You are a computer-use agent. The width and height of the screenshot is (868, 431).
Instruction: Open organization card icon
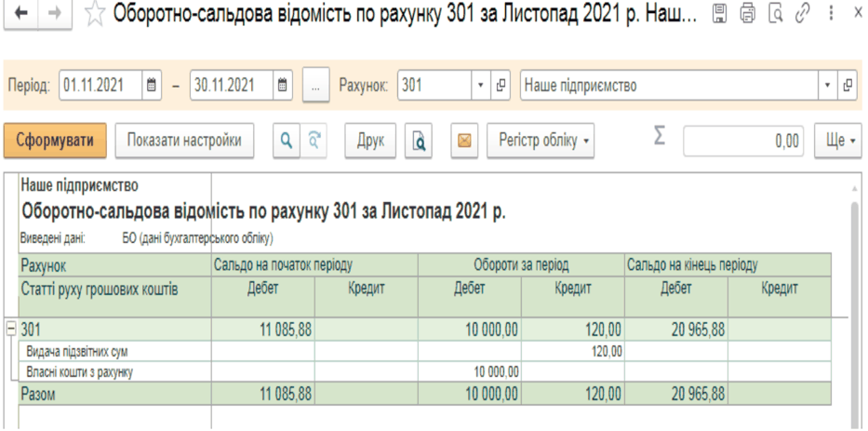(x=847, y=86)
